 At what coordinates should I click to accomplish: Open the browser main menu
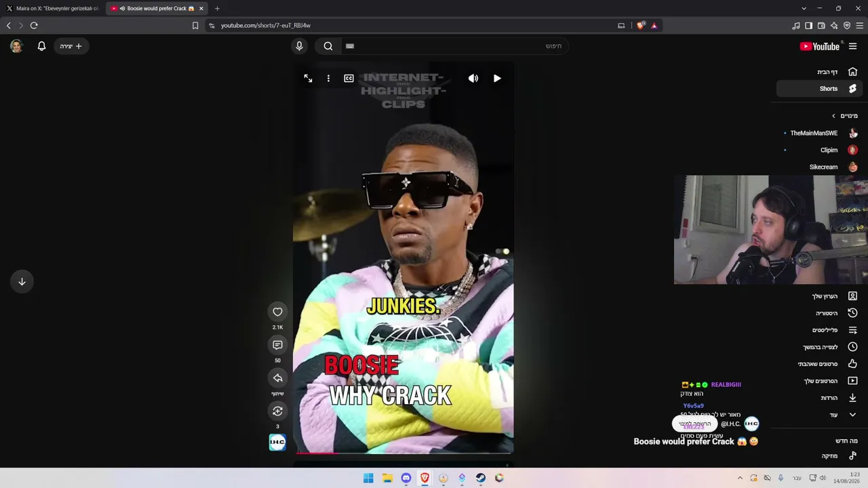click(x=860, y=26)
